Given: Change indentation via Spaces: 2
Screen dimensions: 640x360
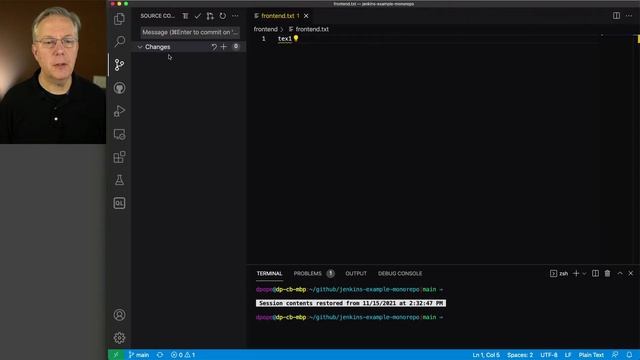Looking at the screenshot, I should [520, 355].
